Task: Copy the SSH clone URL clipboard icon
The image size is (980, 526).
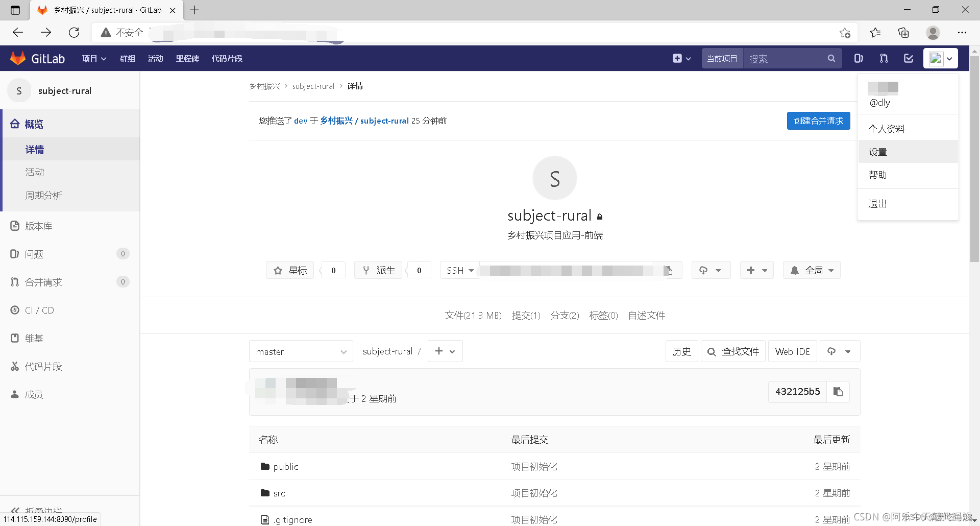Action: (x=669, y=270)
